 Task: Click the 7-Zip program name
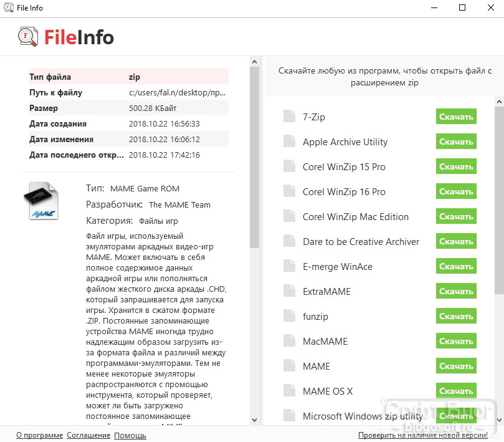(314, 117)
